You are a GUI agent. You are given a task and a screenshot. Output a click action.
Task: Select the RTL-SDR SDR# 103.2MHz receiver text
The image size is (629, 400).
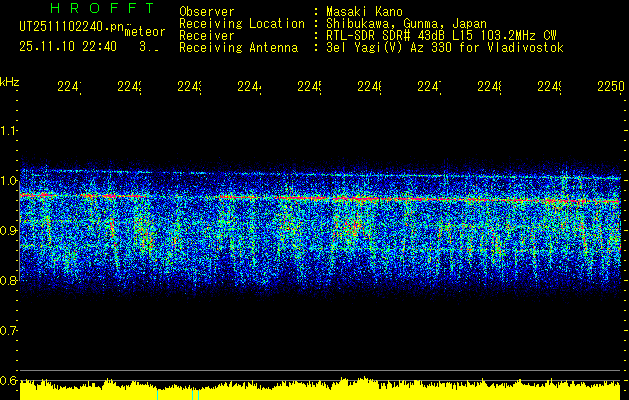click(441, 36)
